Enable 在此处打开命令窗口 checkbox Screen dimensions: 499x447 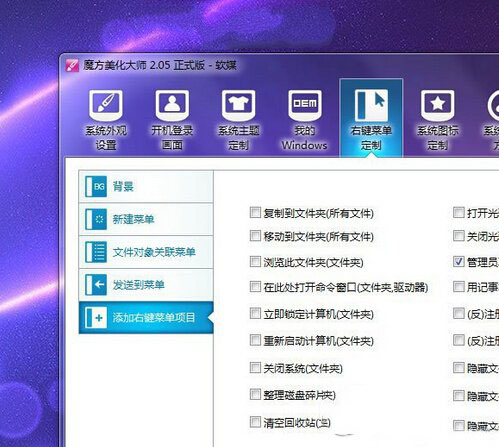[255, 286]
